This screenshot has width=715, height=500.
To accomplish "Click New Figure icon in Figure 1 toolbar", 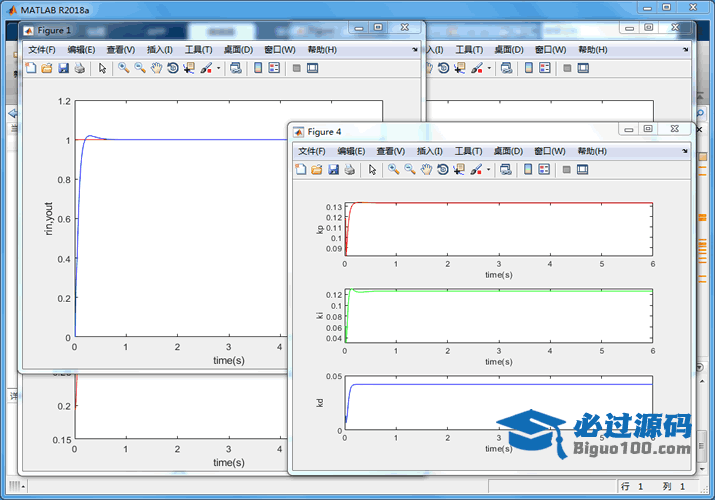I will [x=31, y=68].
